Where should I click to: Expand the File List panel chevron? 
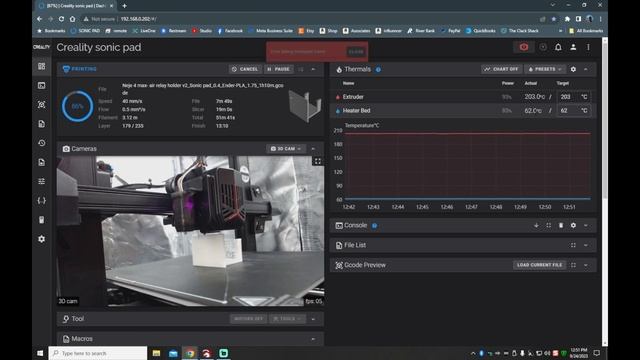pyautogui.click(x=586, y=245)
